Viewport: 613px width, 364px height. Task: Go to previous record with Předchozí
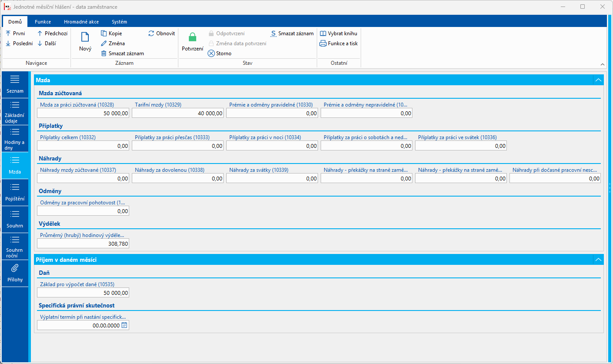[52, 33]
